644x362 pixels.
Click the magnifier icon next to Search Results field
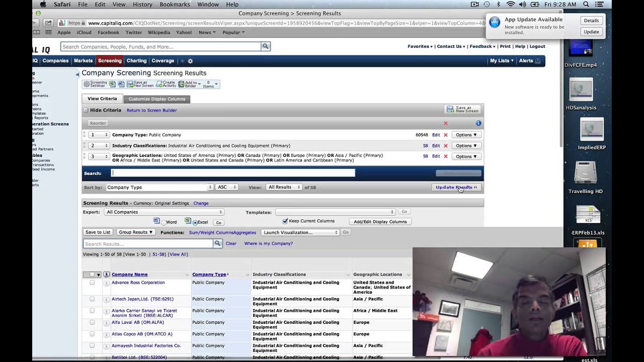218,244
